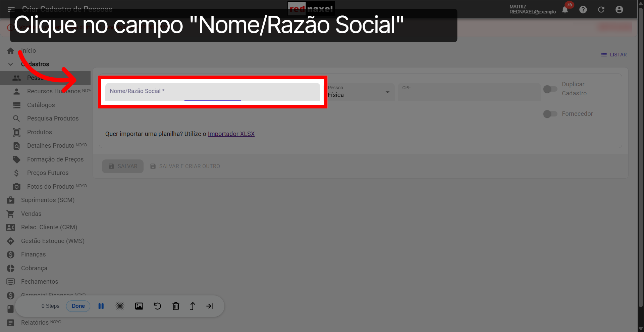Click the page refresh icon
Viewport: 644px width, 332px height.
pyautogui.click(x=601, y=9)
